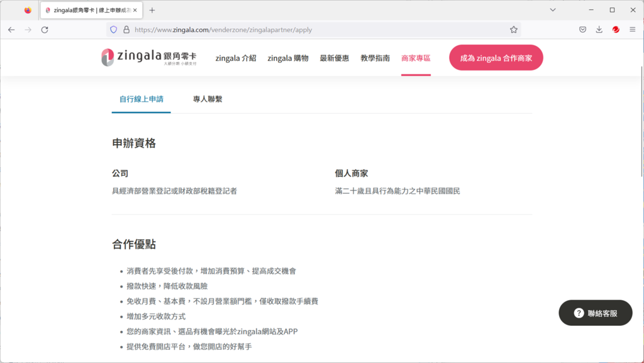The height and width of the screenshot is (363, 644).
Task: Switch to 專人聯繫 tab
Action: click(x=208, y=99)
